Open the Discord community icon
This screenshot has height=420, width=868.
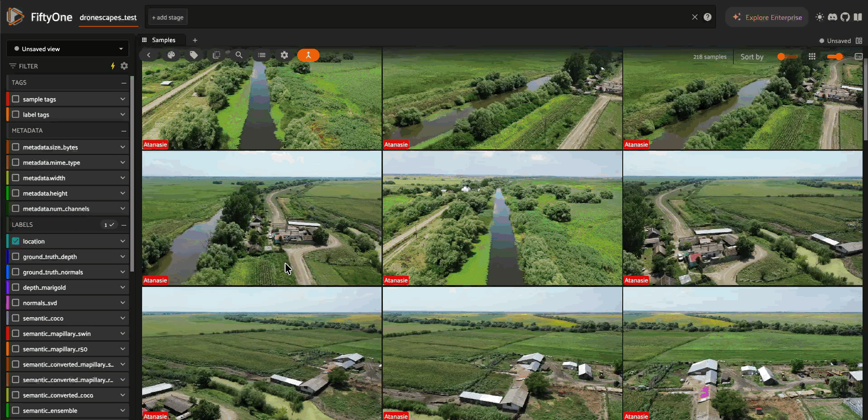(832, 17)
